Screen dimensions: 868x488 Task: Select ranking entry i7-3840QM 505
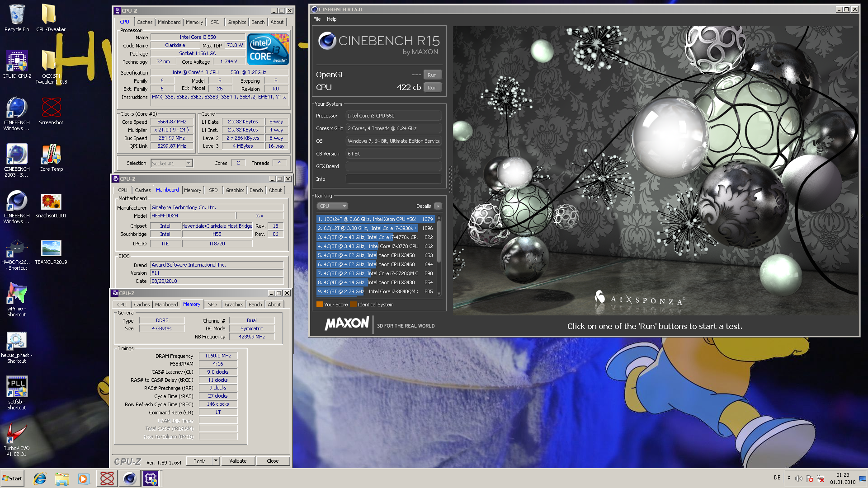376,291
